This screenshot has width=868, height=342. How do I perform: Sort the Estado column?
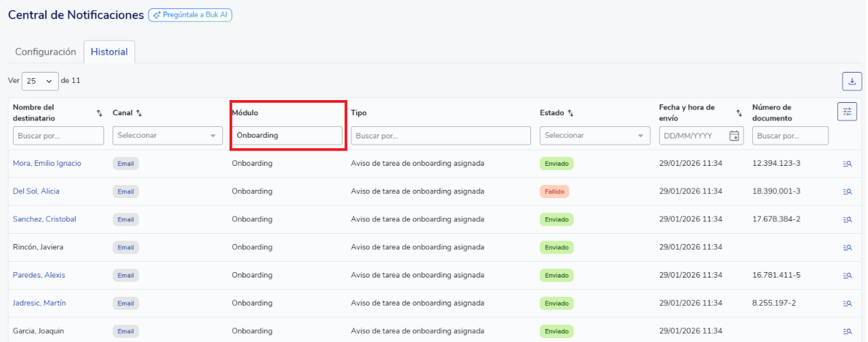(x=570, y=113)
